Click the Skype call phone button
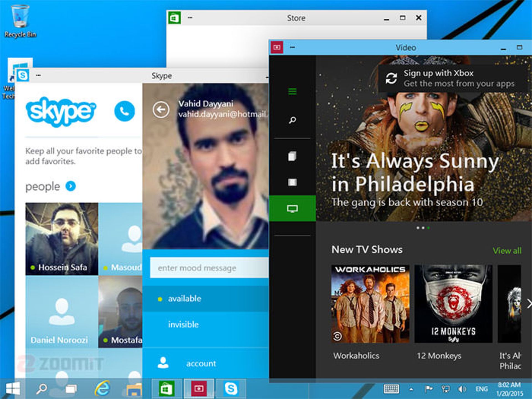Screen dimensions: 532x399 (x=124, y=111)
